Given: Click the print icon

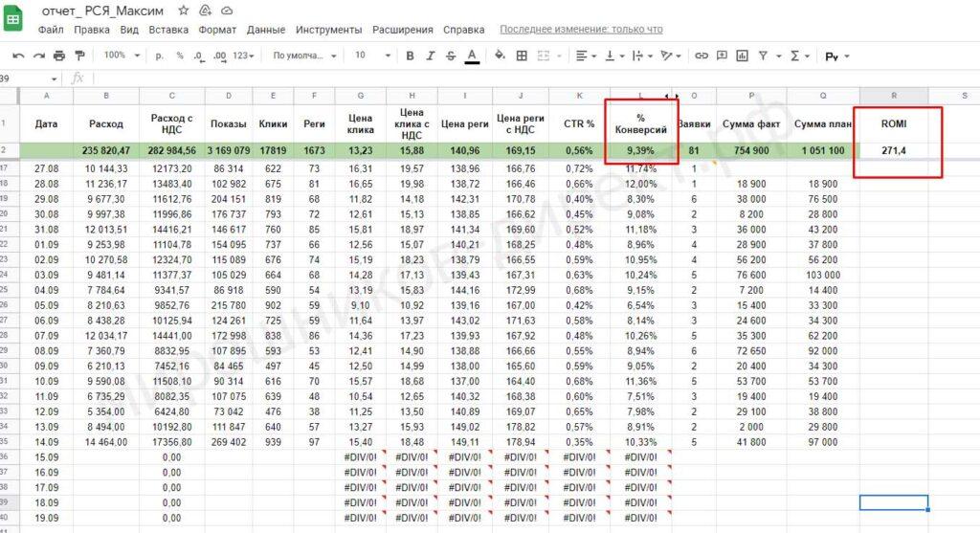Looking at the screenshot, I should (x=59, y=56).
